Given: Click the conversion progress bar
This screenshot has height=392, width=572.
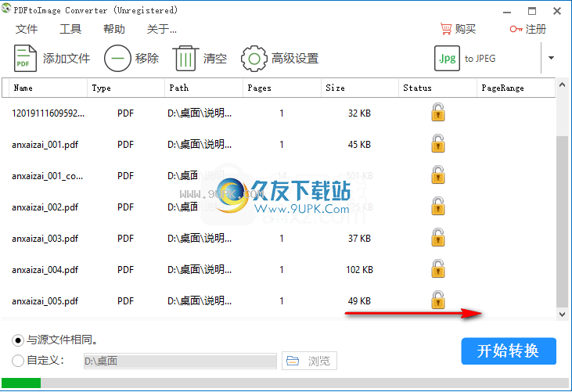Looking at the screenshot, I should (x=286, y=383).
